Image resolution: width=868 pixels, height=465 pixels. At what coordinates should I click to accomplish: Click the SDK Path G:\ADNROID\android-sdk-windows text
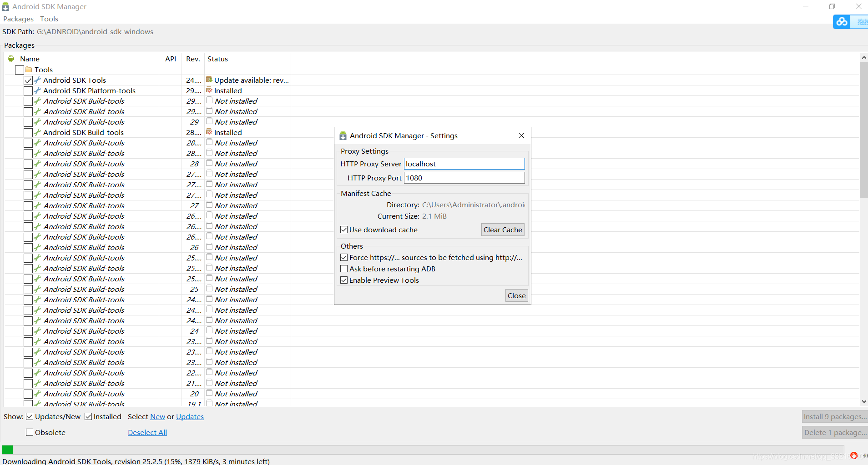pos(95,31)
